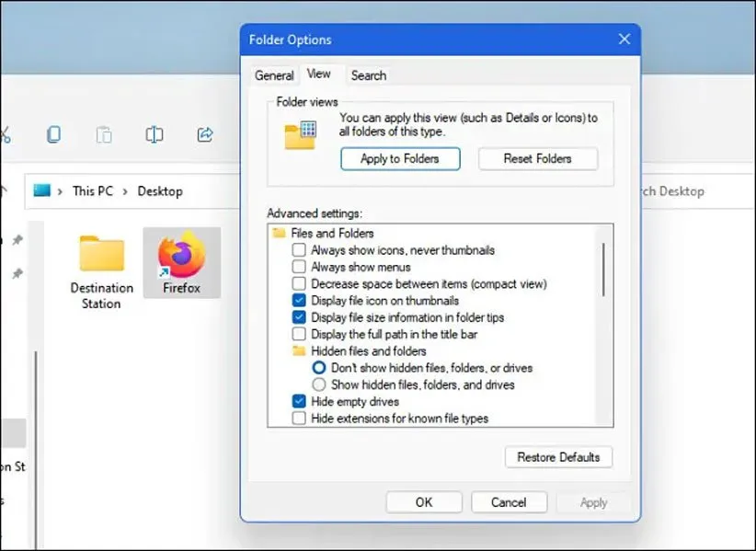This screenshot has width=756, height=551.
Task: Collapse the Files and Folders tree node
Action: click(x=280, y=234)
